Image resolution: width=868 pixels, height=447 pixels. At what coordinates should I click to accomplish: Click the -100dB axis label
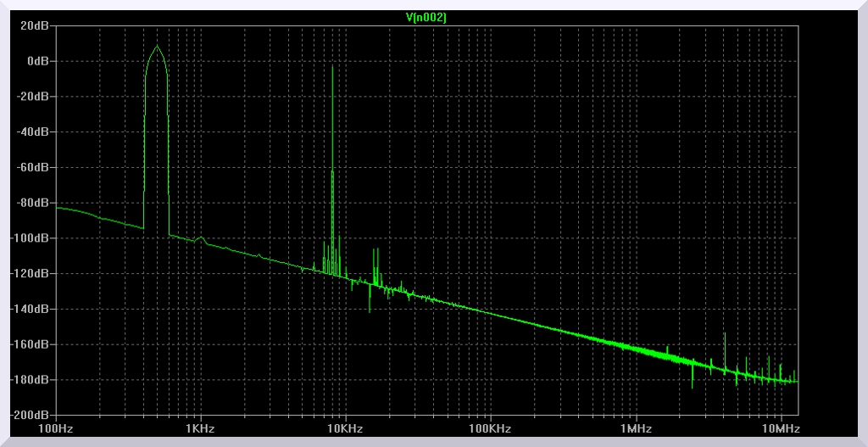coord(31,238)
